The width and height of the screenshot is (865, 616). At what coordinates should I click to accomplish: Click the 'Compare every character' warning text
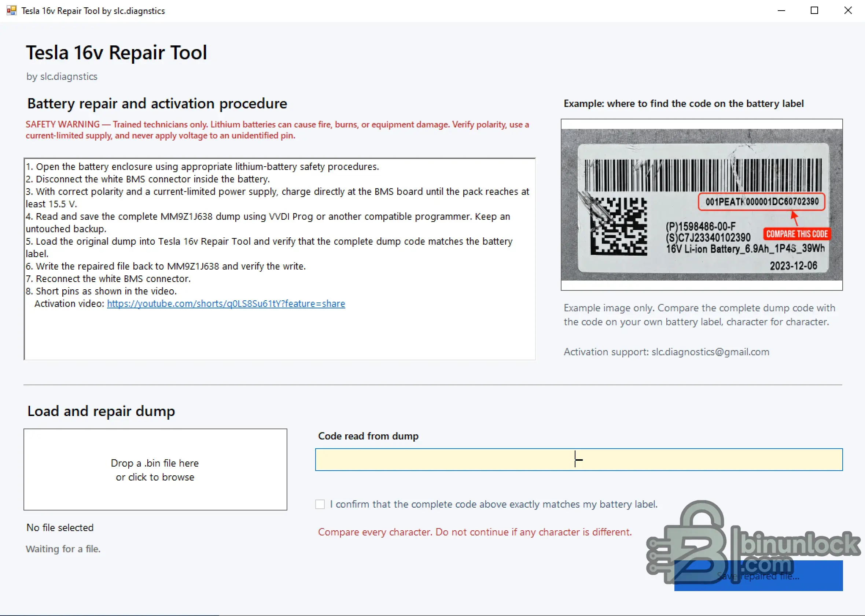(475, 532)
